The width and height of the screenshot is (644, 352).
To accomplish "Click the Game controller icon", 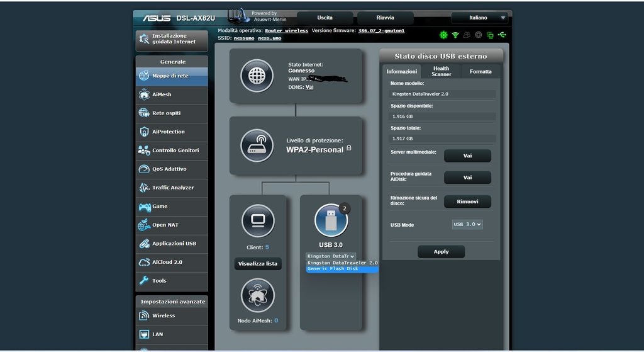I will click(144, 207).
